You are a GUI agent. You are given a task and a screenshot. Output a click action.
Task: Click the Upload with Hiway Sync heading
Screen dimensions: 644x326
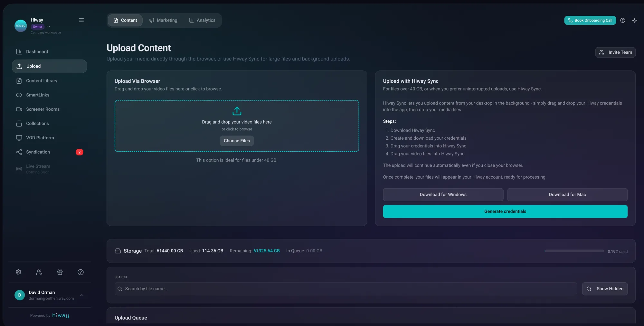coord(411,81)
